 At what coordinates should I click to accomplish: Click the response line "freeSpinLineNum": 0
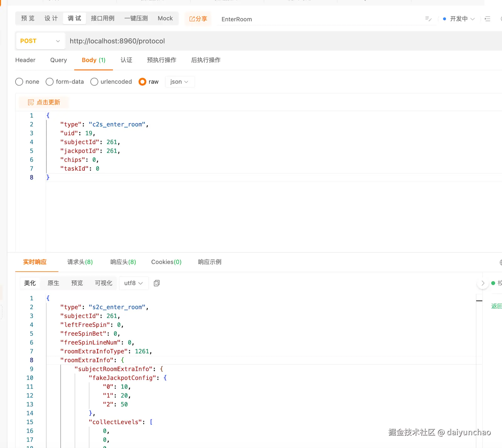97,342
